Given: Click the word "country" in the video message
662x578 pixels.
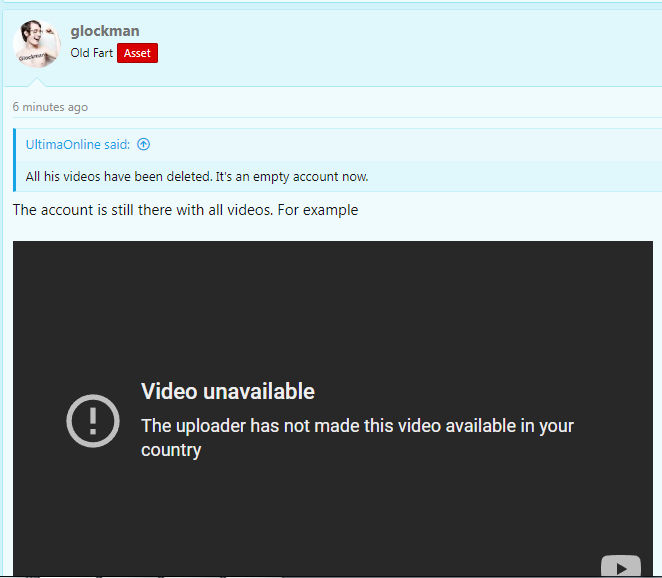Looking at the screenshot, I should (171, 450).
